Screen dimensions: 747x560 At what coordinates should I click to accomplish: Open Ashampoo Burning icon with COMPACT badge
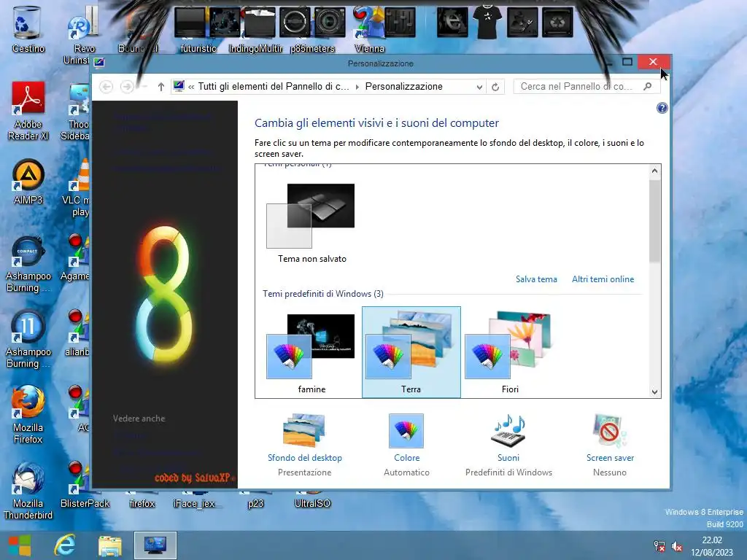click(x=28, y=264)
